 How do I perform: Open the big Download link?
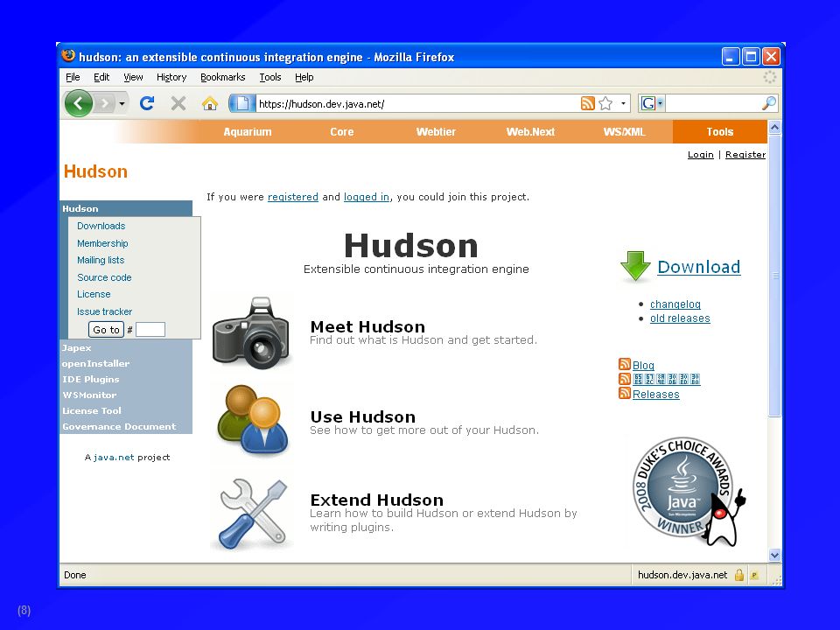[698, 267]
